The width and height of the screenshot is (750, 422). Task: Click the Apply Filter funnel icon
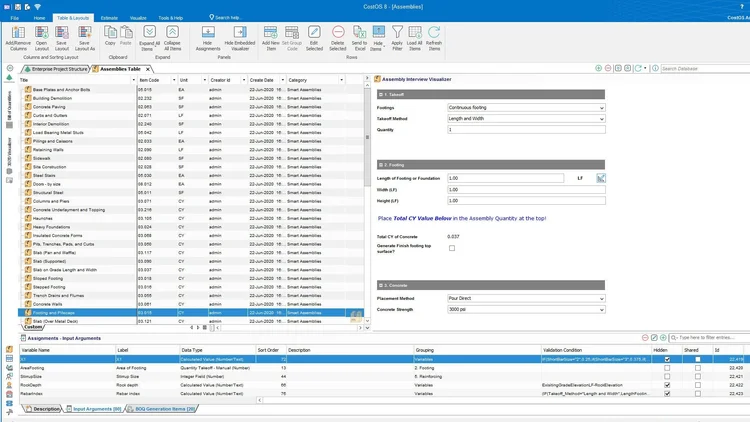(x=397, y=32)
